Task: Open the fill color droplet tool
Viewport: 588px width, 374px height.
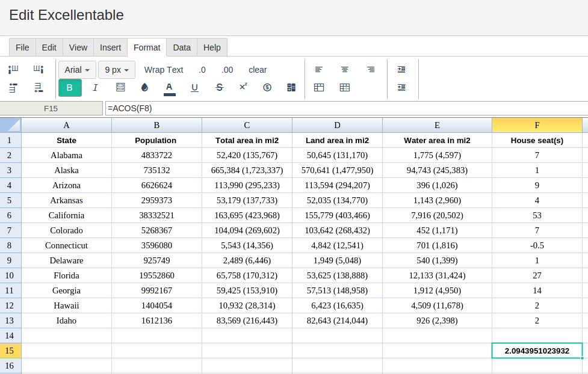Action: tap(144, 88)
